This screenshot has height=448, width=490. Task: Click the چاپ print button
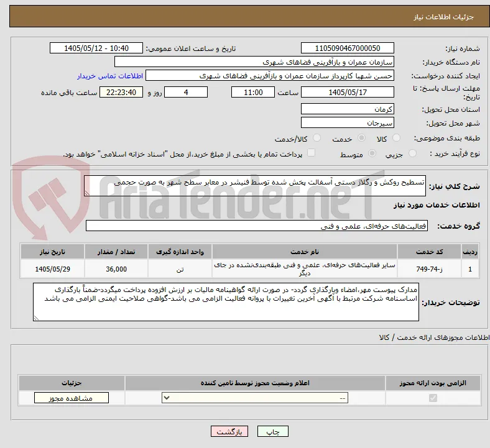coord(272,432)
